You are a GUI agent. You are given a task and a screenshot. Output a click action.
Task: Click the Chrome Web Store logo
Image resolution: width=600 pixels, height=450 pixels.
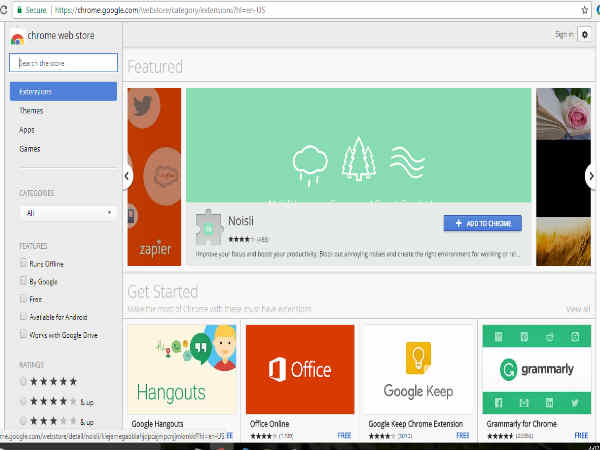17,39
